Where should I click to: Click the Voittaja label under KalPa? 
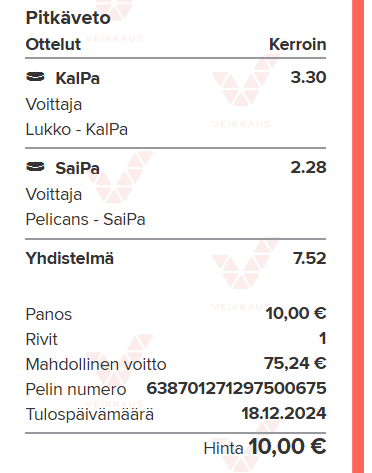coord(54,105)
